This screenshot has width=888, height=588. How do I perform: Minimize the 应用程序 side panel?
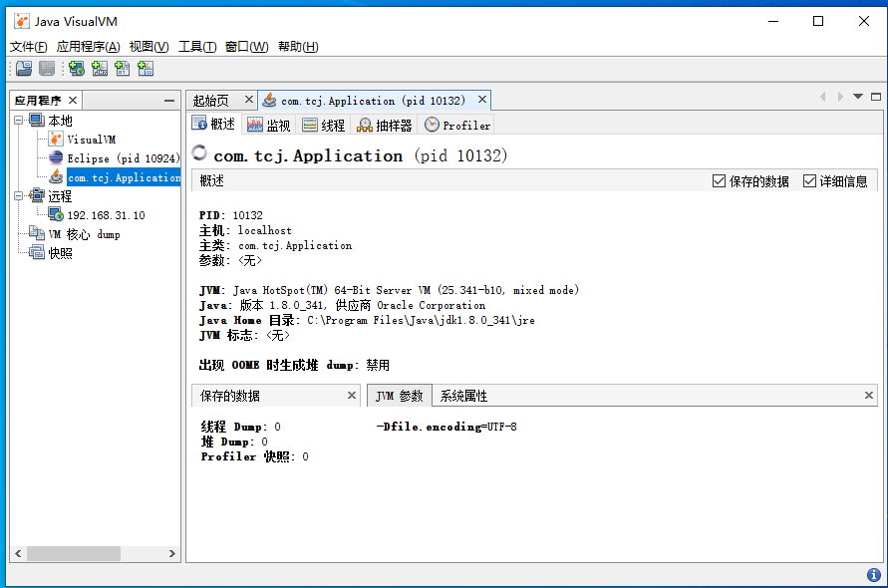[x=169, y=101]
